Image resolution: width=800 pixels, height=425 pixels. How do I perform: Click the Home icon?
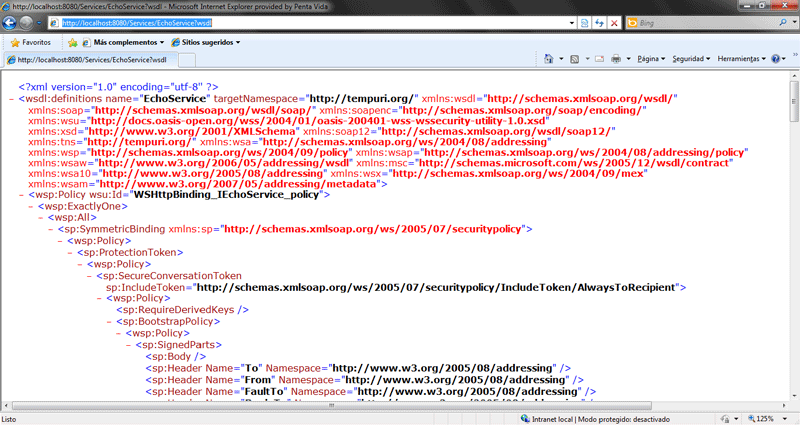(548, 59)
